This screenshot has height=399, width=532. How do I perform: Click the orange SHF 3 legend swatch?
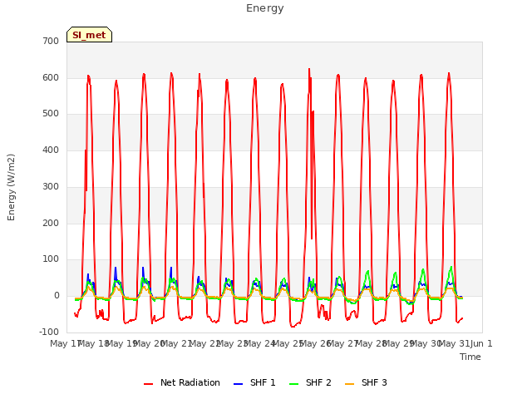[349, 384]
